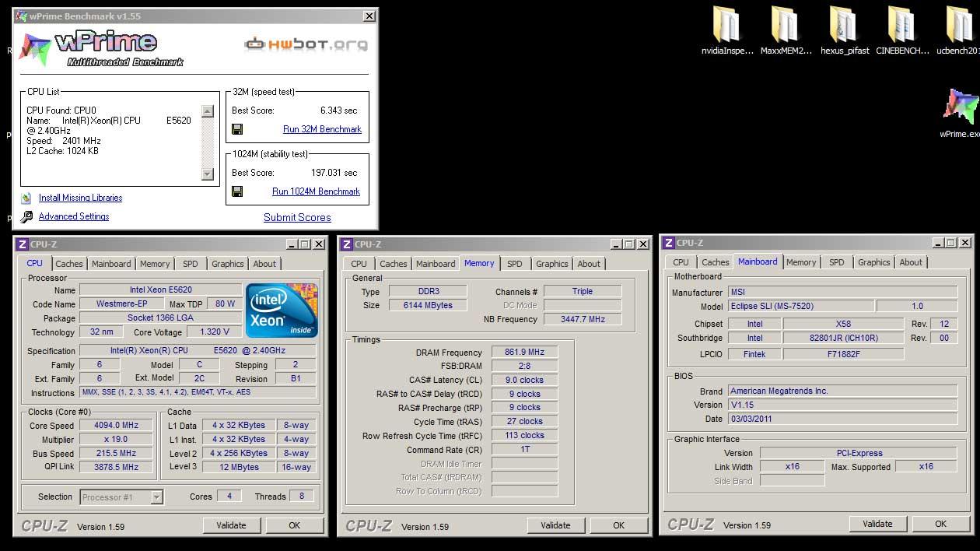980x551 pixels.
Task: Click Validate in CPU-Z CPU window
Action: click(231, 525)
